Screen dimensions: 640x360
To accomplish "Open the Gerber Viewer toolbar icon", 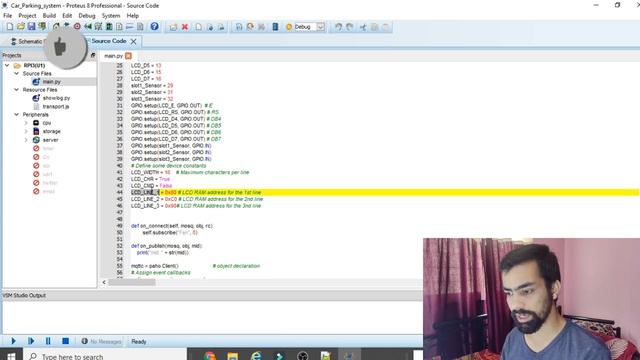I will pos(98,27).
